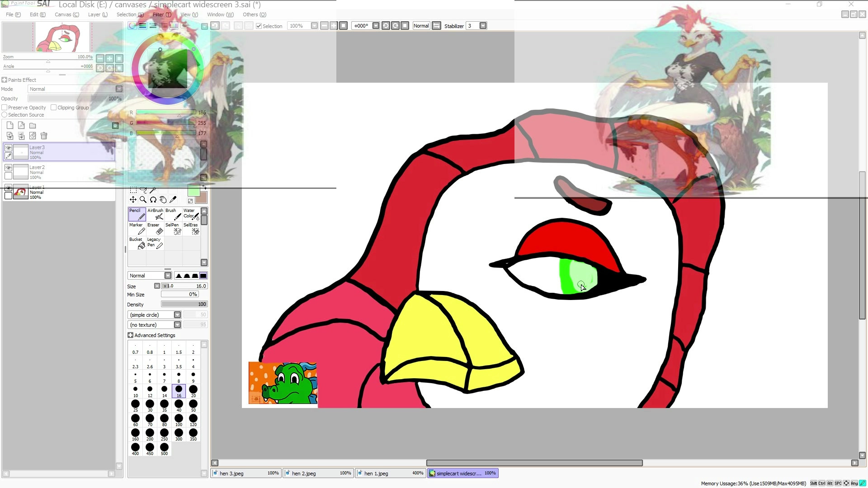Expand the Paints Effect section

click(x=4, y=80)
